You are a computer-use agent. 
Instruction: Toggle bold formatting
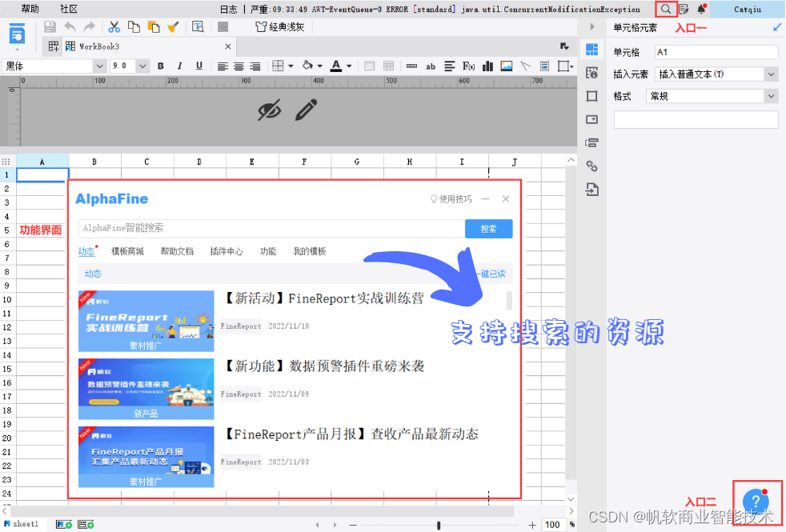[x=160, y=66]
